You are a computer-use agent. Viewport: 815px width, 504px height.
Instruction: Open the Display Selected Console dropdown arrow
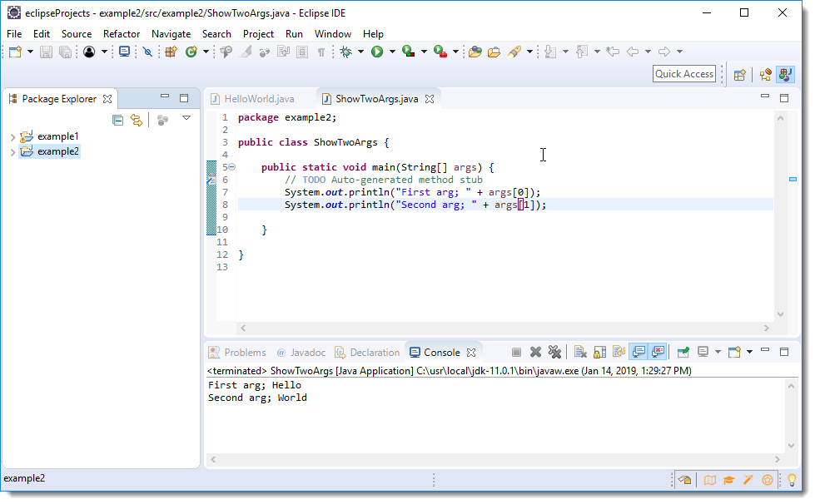(x=718, y=352)
